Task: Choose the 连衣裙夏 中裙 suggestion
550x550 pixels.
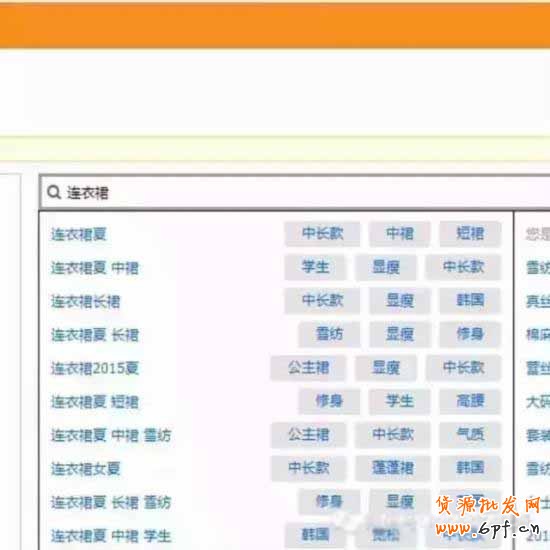Action: click(x=95, y=268)
